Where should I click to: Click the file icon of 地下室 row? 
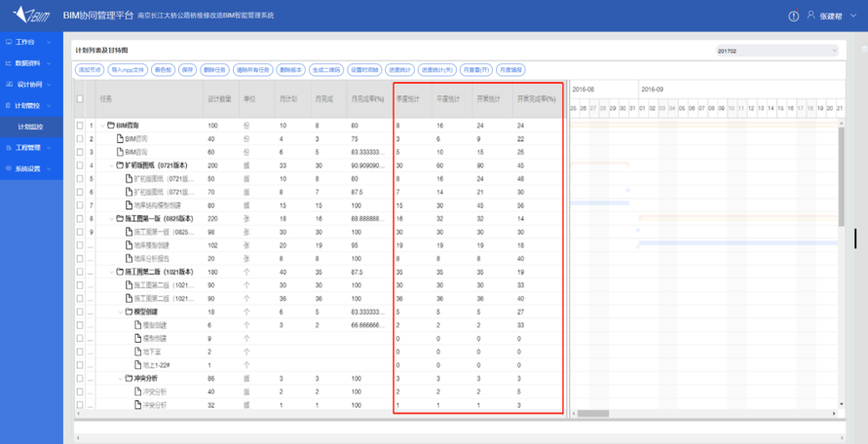pyautogui.click(x=137, y=351)
